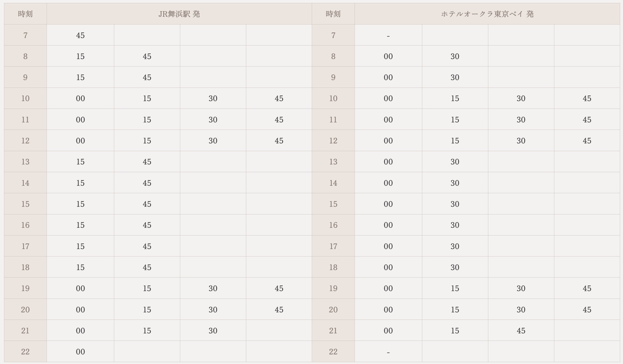The height and width of the screenshot is (364, 623).
Task: Click the 9:15 JR舞浜駅 departure cell
Action: 80,77
